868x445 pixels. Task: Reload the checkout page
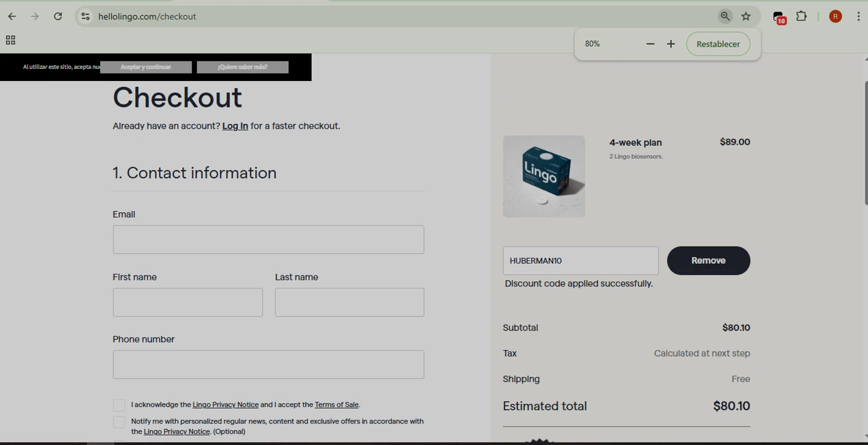[58, 16]
